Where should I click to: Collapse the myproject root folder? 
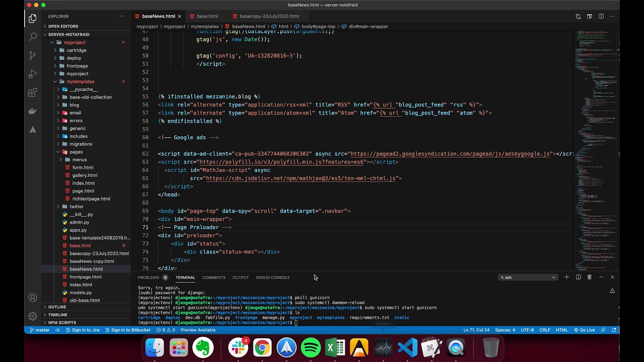74,42
